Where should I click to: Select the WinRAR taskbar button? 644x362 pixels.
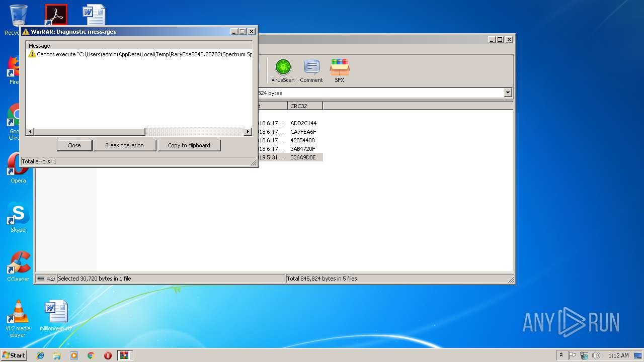coord(125,355)
